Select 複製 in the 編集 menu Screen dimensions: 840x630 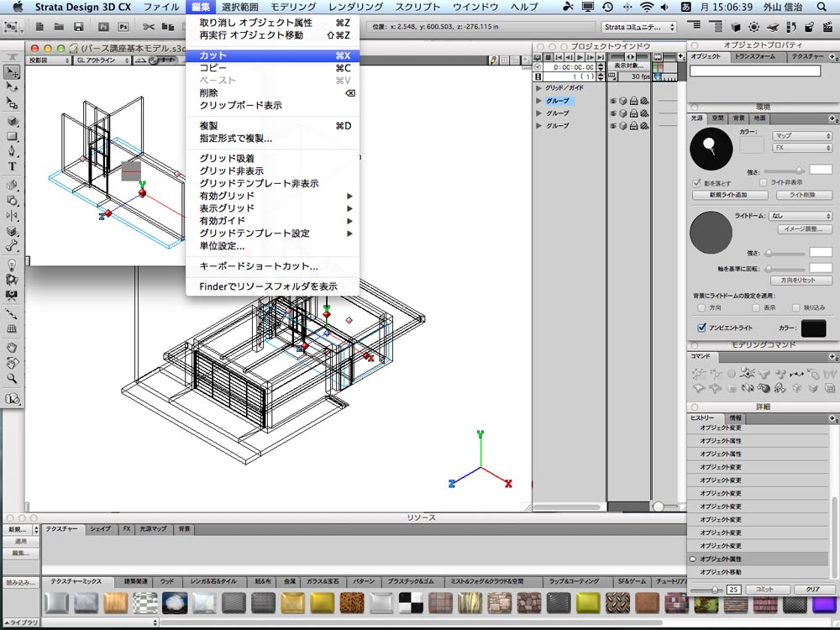(x=273, y=126)
